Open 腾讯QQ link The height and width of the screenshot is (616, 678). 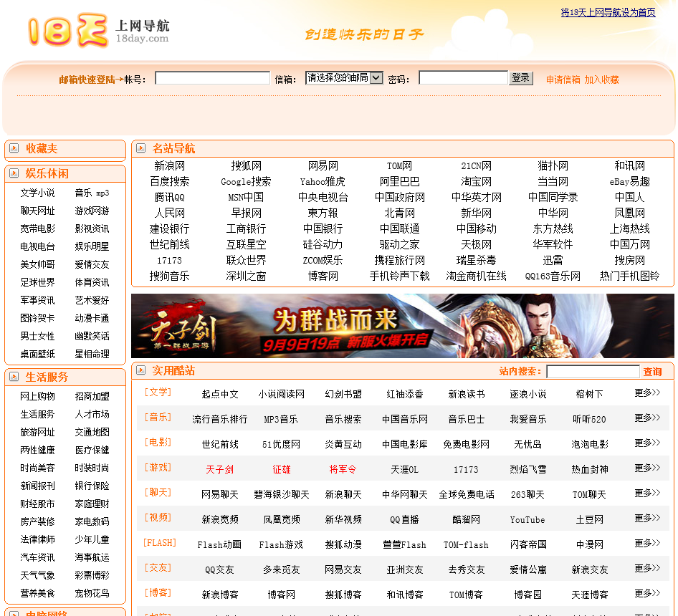[x=169, y=197]
